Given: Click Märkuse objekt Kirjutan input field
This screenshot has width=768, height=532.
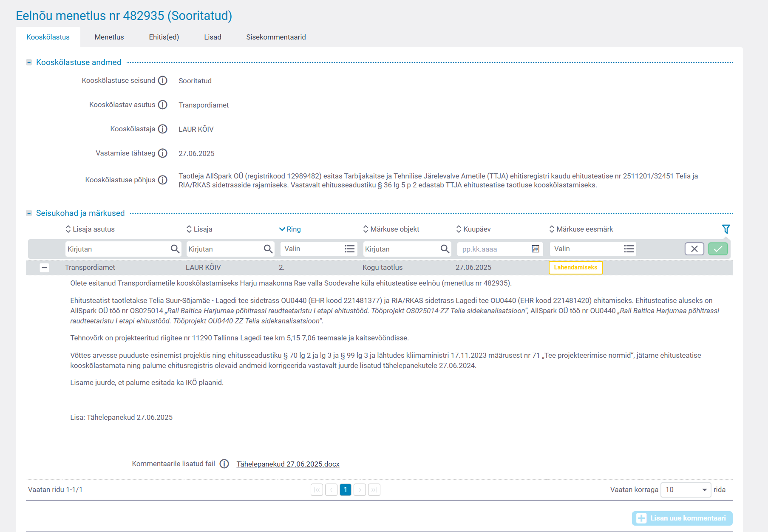Looking at the screenshot, I should click(x=407, y=249).
